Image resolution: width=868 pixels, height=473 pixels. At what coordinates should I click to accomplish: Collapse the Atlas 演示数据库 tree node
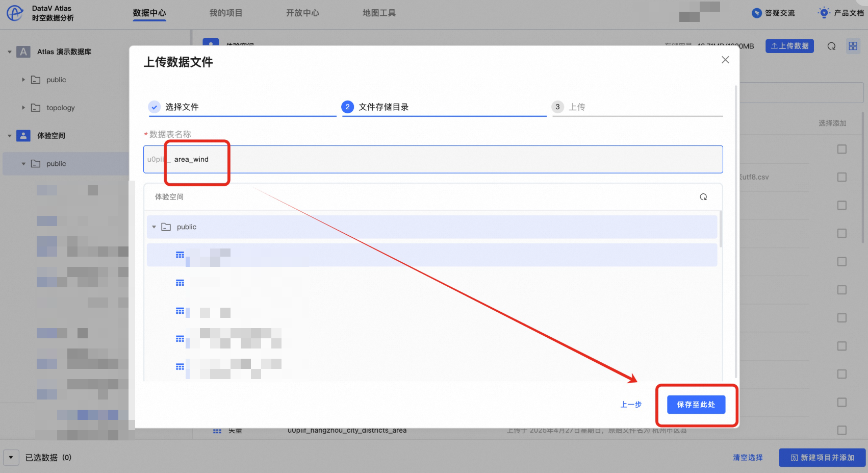tap(10, 52)
